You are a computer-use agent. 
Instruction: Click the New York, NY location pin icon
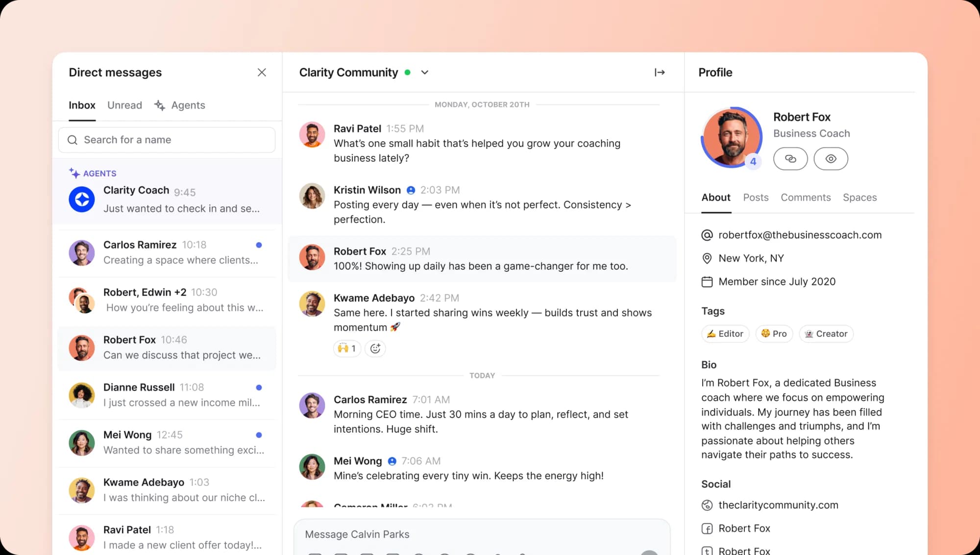[707, 259]
